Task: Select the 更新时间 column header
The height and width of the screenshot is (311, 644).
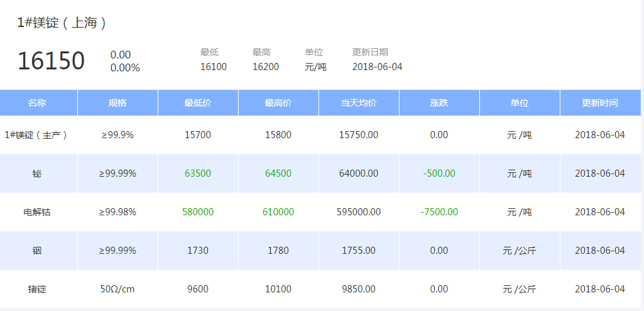Action: 600,103
